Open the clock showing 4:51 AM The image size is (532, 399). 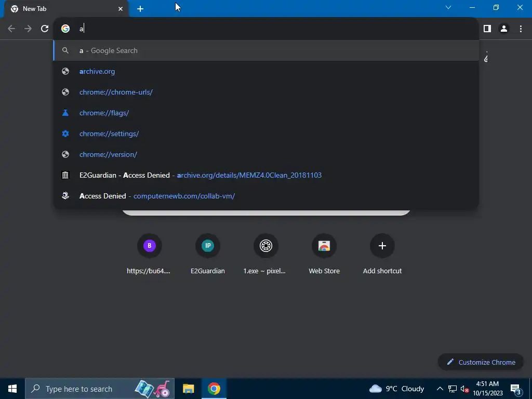pos(488,389)
